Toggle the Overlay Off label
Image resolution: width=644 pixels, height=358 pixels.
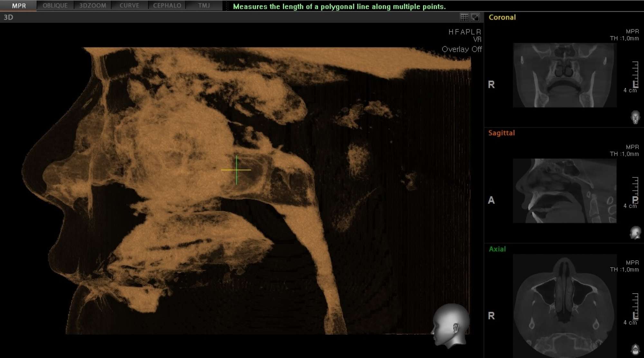click(461, 49)
